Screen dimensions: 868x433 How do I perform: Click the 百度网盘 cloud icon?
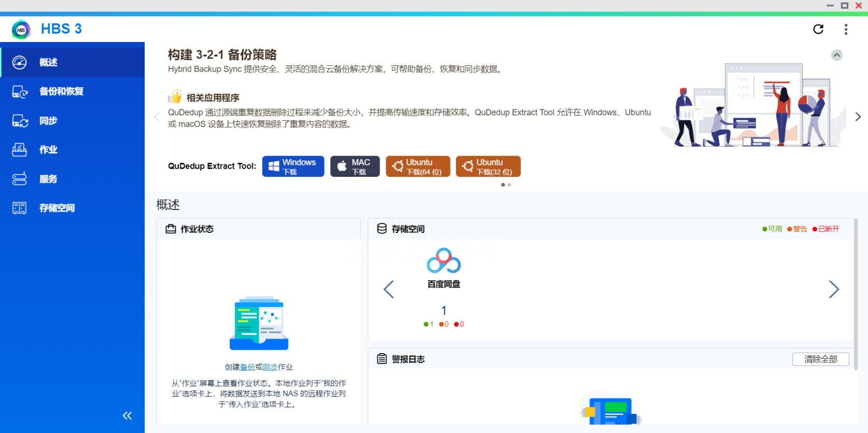pos(444,260)
